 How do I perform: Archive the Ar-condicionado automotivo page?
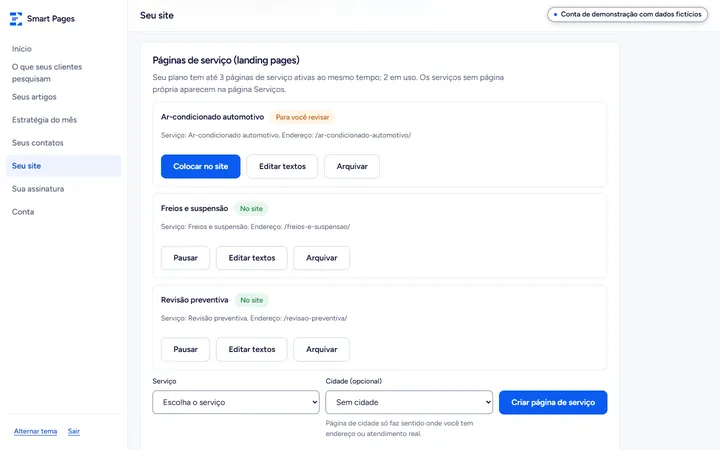(352, 166)
